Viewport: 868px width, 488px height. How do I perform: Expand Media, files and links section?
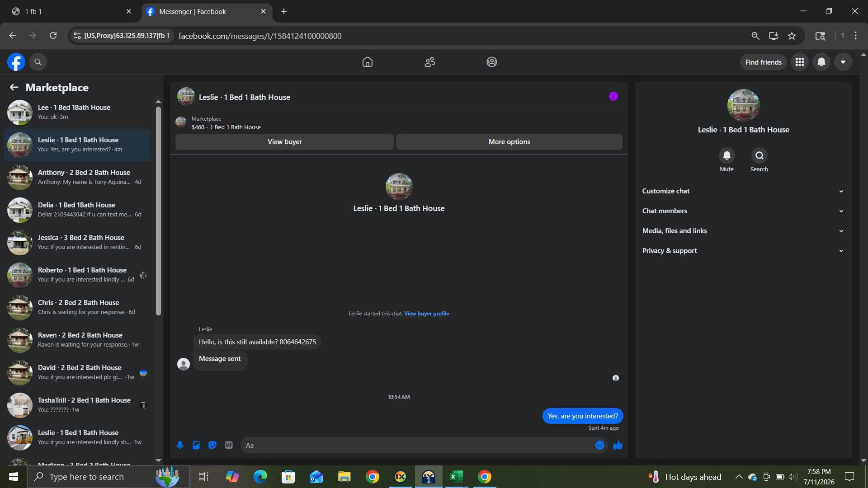tap(743, 231)
